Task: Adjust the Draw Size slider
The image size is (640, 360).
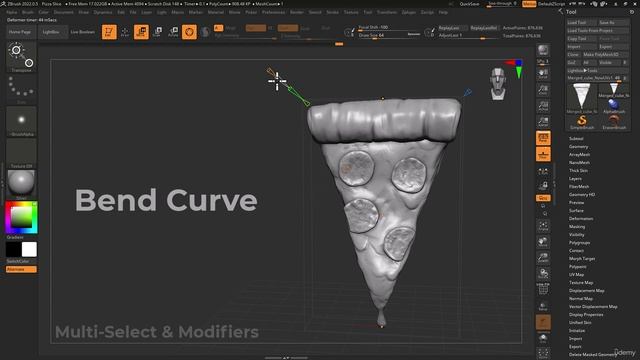Action: pyautogui.click(x=389, y=36)
